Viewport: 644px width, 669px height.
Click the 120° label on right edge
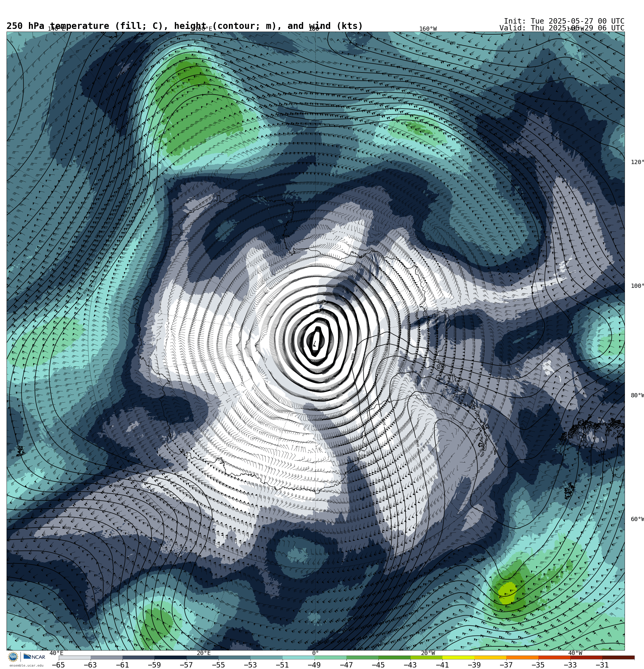tap(637, 162)
